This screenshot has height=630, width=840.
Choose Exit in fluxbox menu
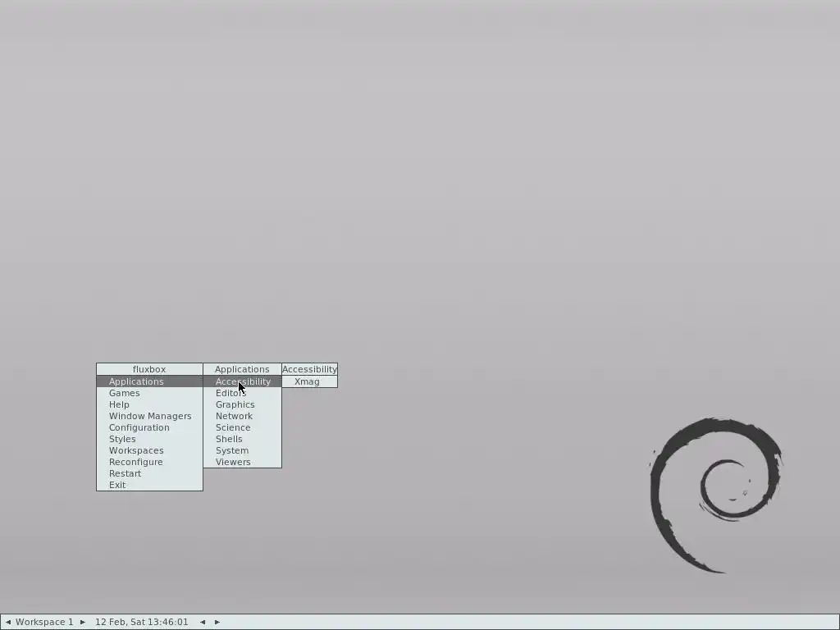[x=149, y=486]
